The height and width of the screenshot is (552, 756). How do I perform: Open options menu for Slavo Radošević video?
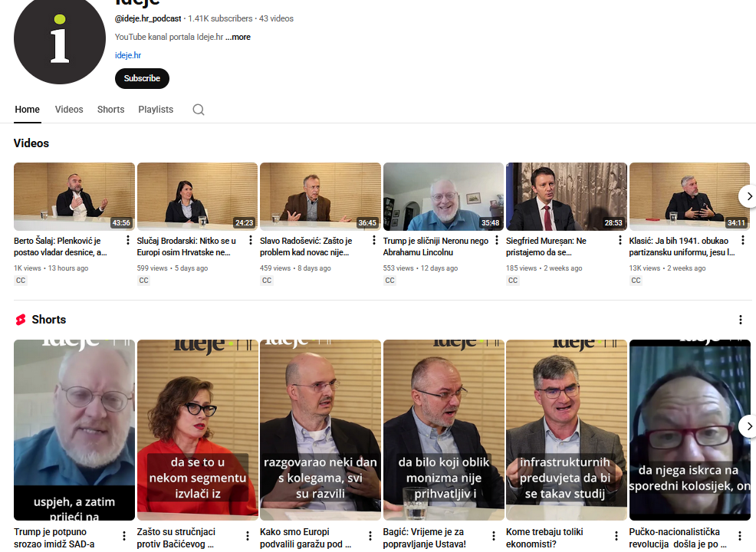coord(374,241)
